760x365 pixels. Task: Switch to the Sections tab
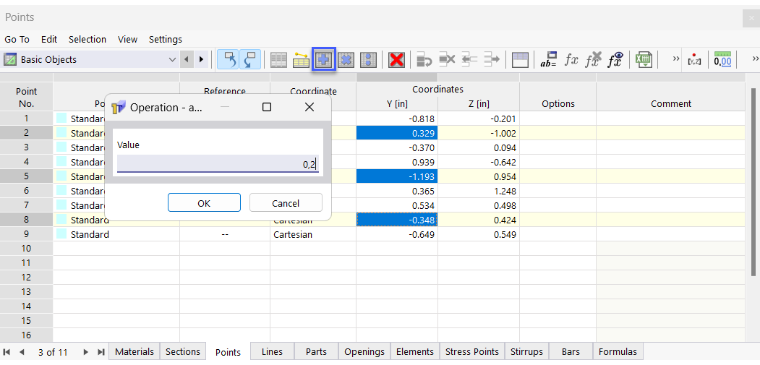182,352
